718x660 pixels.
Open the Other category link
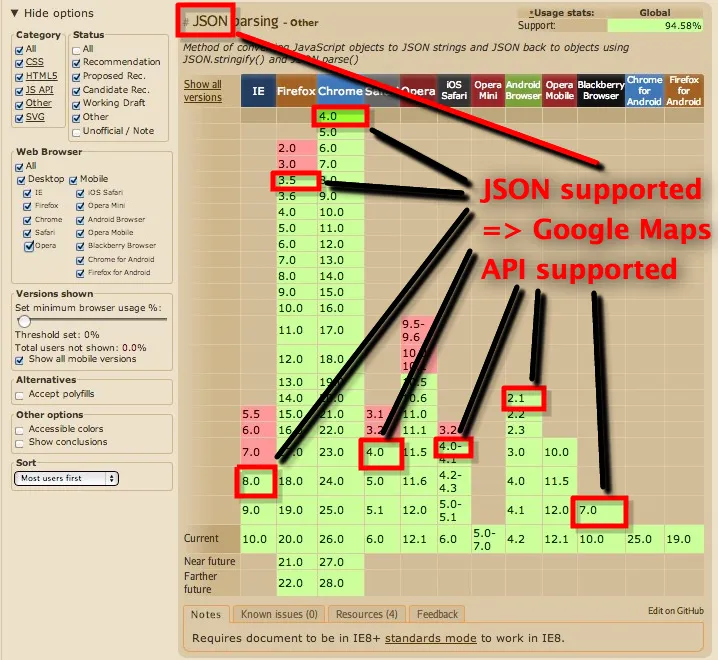coord(38,104)
